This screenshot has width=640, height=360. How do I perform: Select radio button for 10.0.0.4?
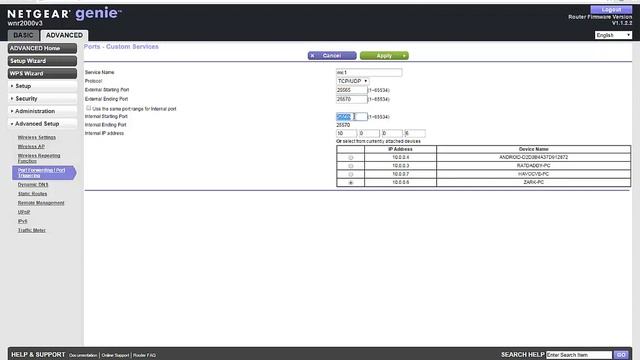[x=351, y=158]
